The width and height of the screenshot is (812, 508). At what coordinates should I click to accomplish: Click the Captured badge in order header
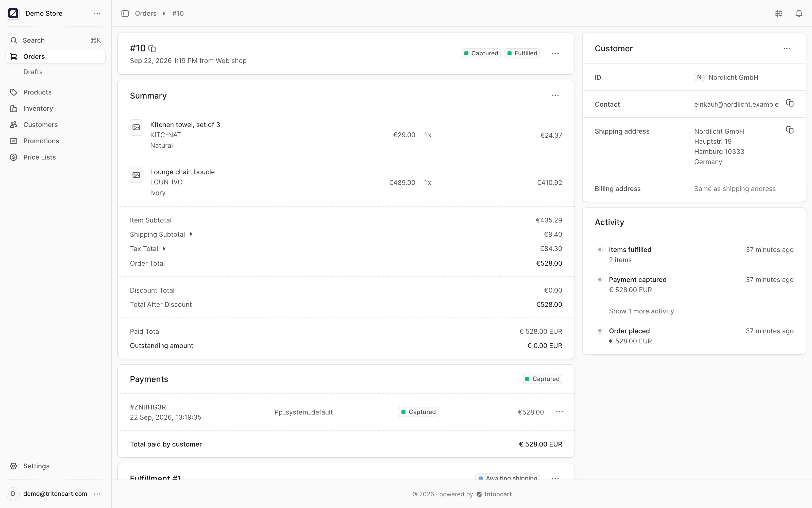[481, 53]
